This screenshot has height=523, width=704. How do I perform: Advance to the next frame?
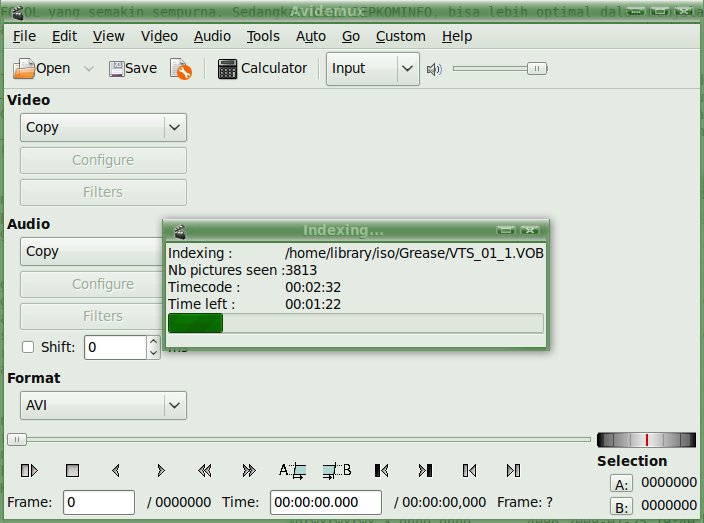(160, 470)
